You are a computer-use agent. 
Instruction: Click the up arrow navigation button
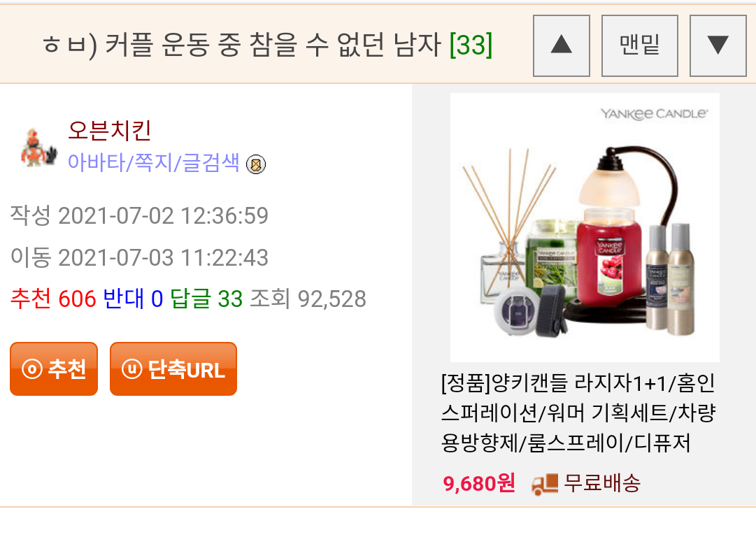click(561, 45)
